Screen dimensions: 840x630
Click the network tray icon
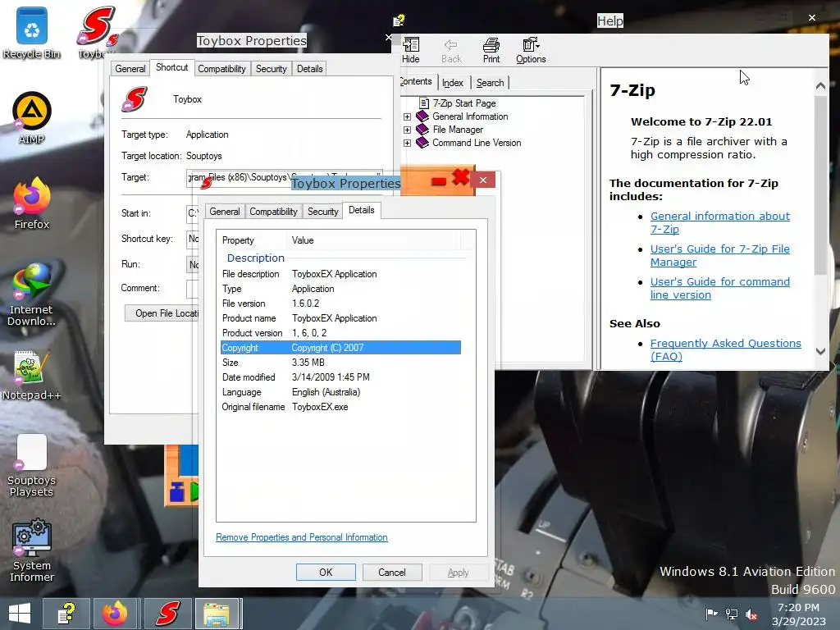coord(731,614)
